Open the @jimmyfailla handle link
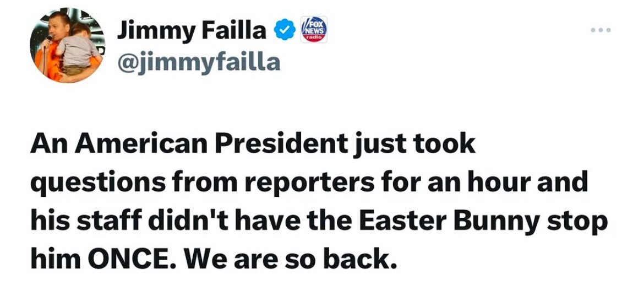The width and height of the screenshot is (644, 290). click(x=198, y=63)
